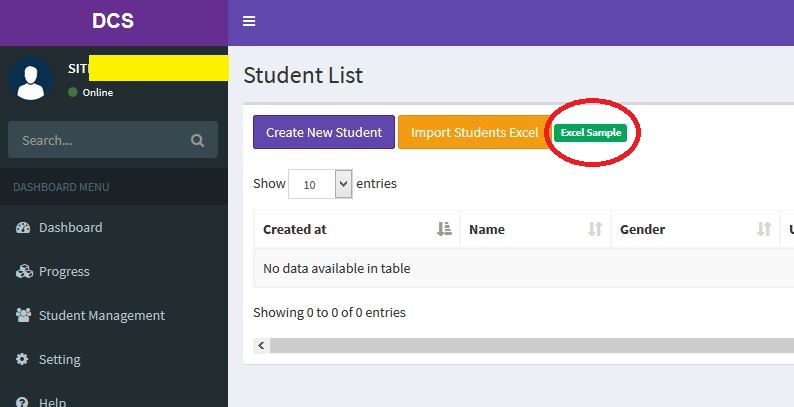Click the Dashboard gauge icon
This screenshot has width=794, height=407.
(23, 228)
